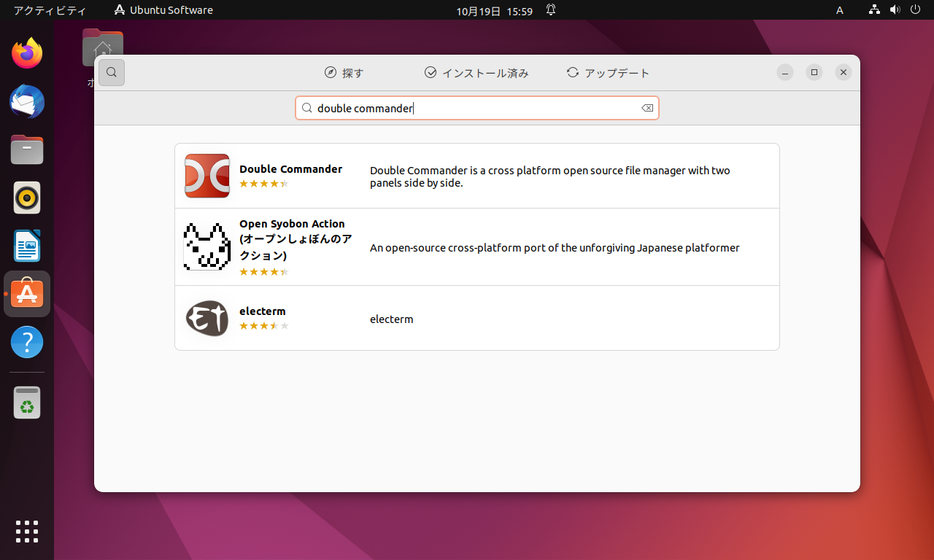
Task: Launch Firefox from the dock
Action: click(x=27, y=53)
